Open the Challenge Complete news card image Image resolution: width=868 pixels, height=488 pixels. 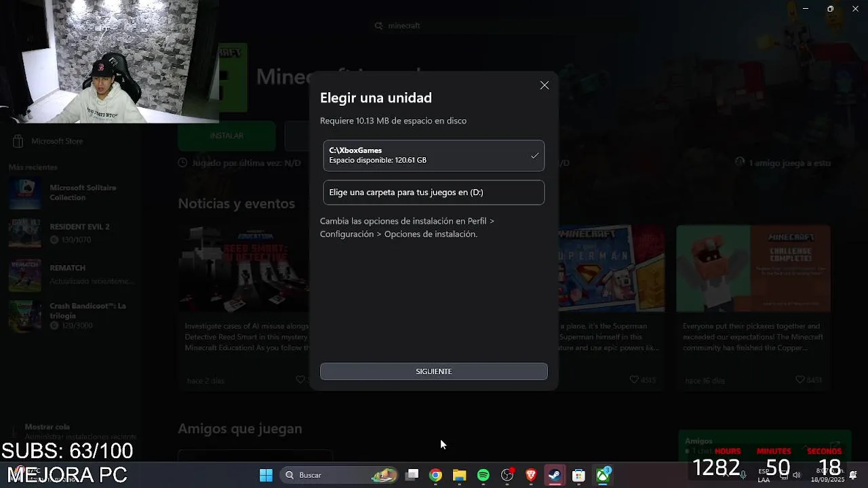click(753, 268)
